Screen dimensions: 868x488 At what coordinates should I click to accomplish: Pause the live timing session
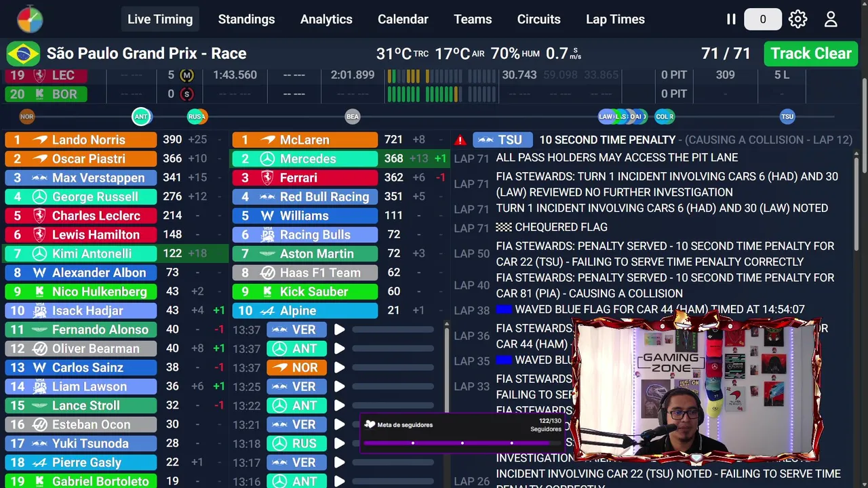731,20
